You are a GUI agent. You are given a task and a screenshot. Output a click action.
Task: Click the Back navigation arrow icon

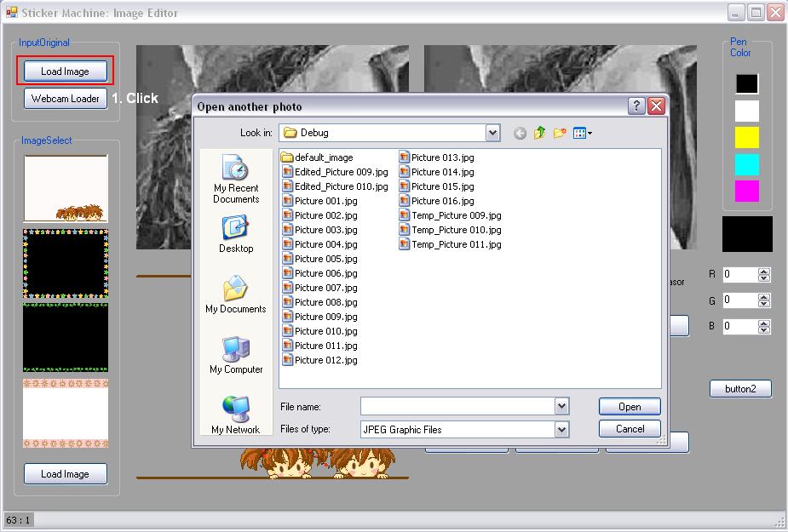(x=520, y=133)
